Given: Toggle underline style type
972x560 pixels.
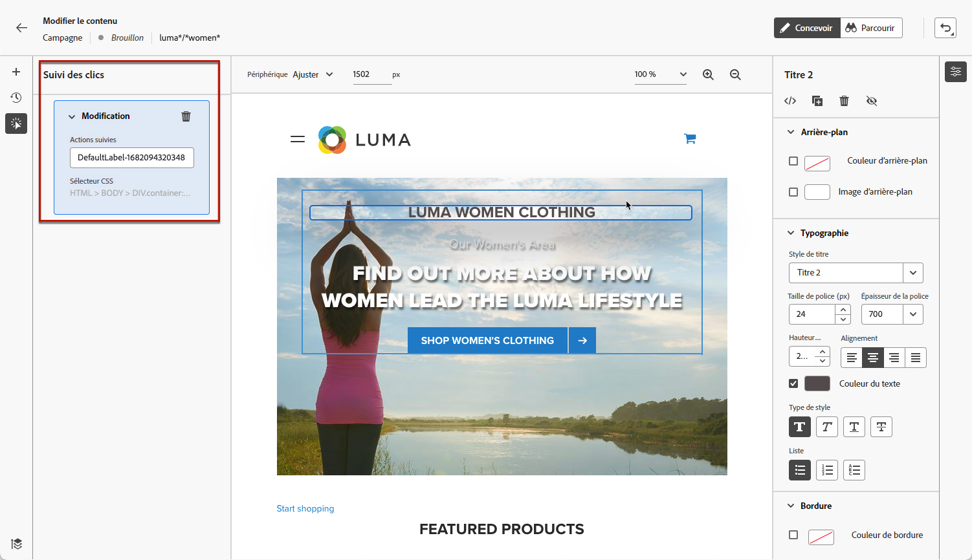Looking at the screenshot, I should pos(854,427).
